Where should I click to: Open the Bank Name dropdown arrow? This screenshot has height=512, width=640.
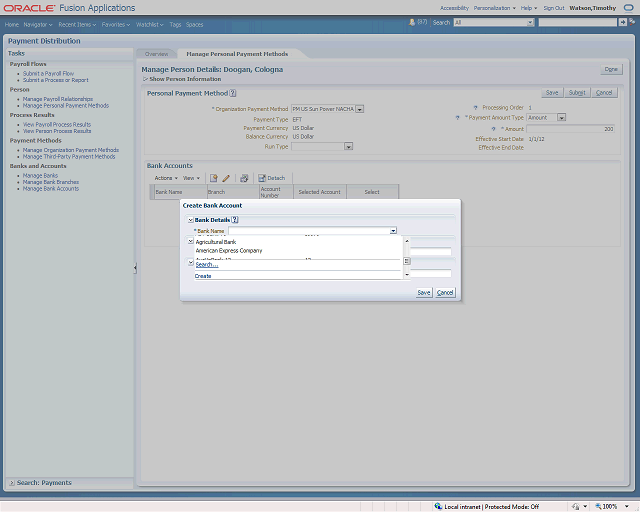click(x=393, y=231)
